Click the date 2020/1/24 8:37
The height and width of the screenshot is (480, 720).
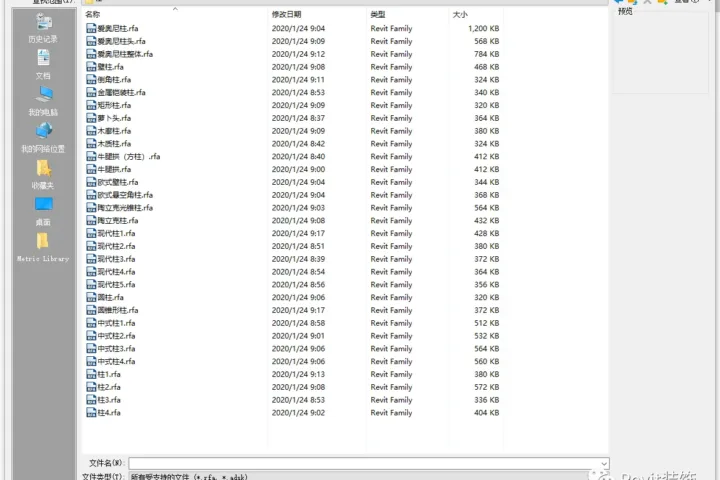coord(298,118)
